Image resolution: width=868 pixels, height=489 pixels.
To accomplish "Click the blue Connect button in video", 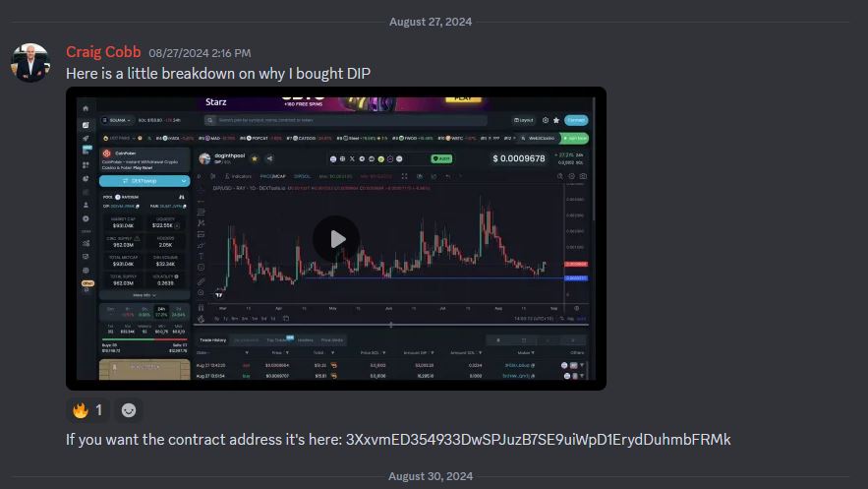I will (576, 120).
